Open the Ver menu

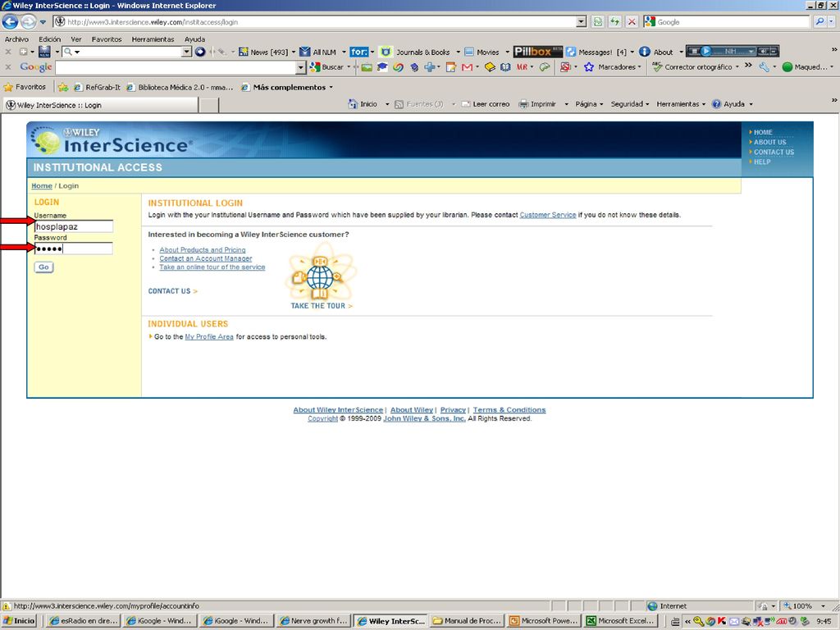(x=76, y=39)
